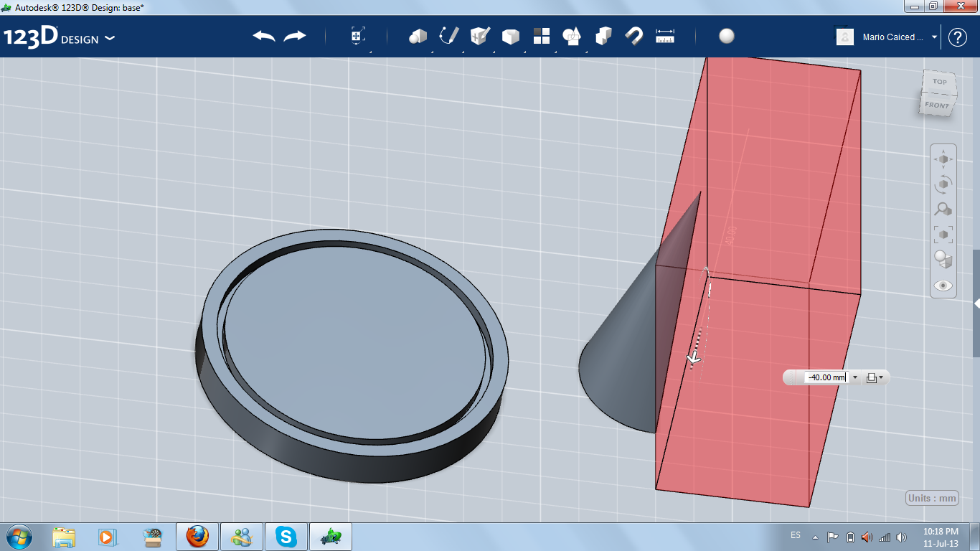Redo the last undone action
The width and height of the screenshot is (980, 551).
pos(295,36)
